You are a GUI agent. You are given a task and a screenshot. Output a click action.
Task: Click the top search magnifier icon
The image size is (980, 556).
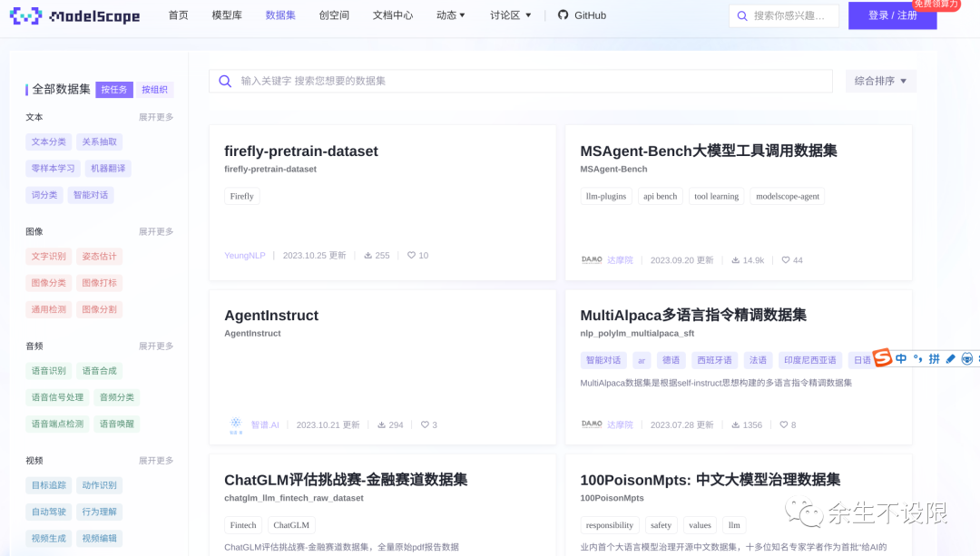click(742, 15)
